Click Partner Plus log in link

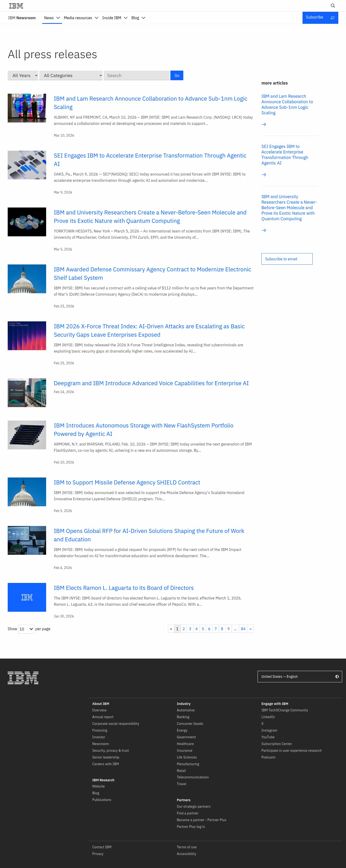point(191,826)
